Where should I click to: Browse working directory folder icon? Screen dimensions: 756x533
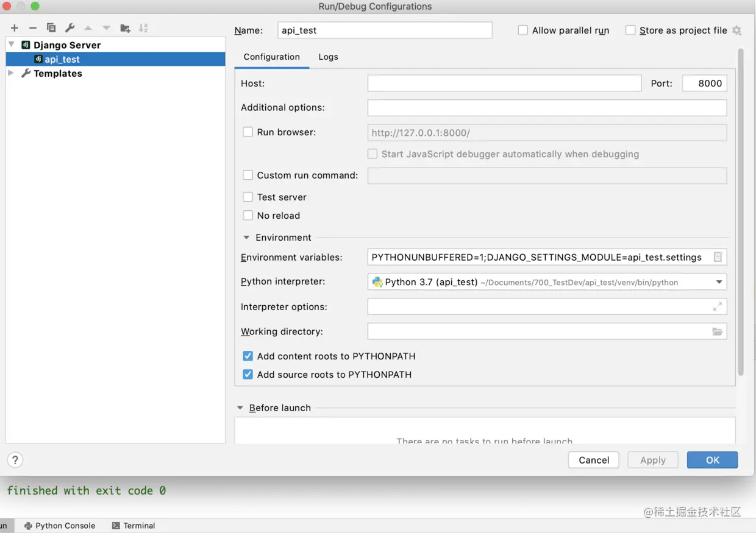718,331
